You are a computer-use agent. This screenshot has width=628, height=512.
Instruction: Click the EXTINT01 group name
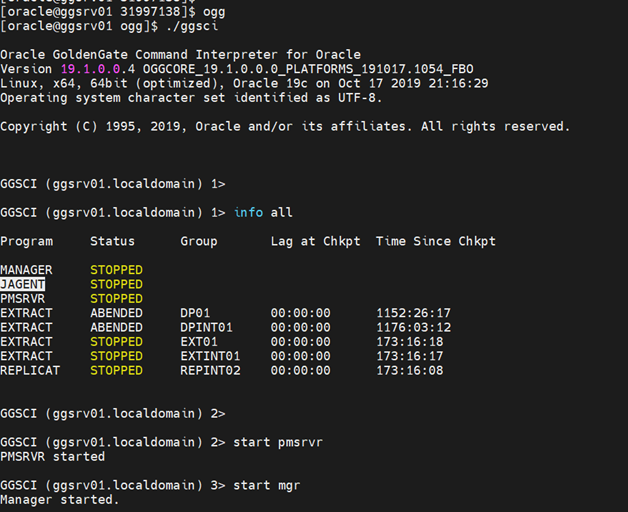pyautogui.click(x=210, y=356)
